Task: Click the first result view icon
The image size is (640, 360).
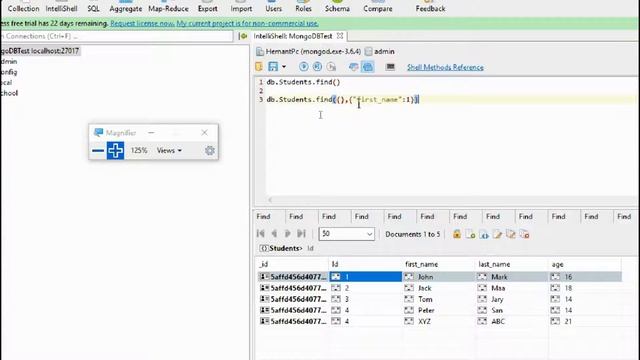Action: coord(353,67)
